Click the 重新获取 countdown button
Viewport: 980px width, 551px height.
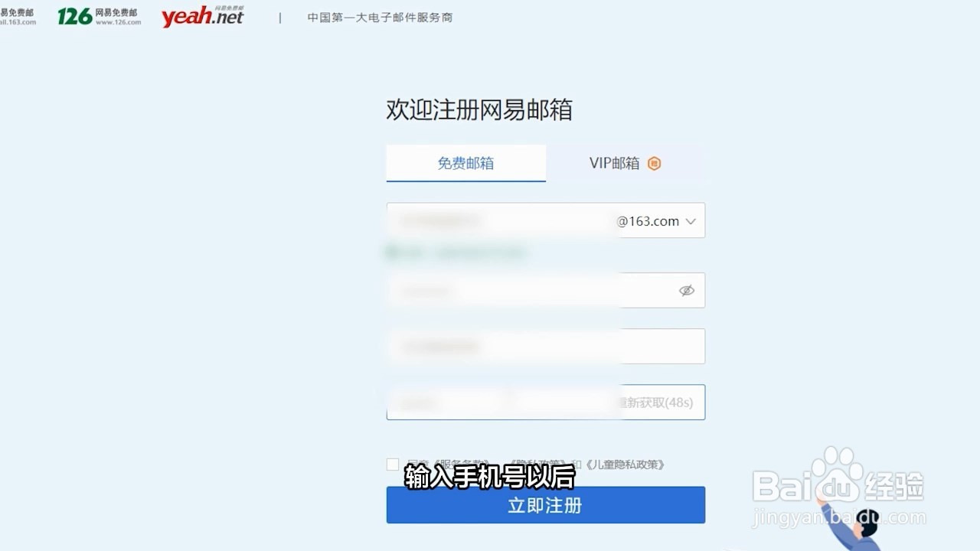657,403
